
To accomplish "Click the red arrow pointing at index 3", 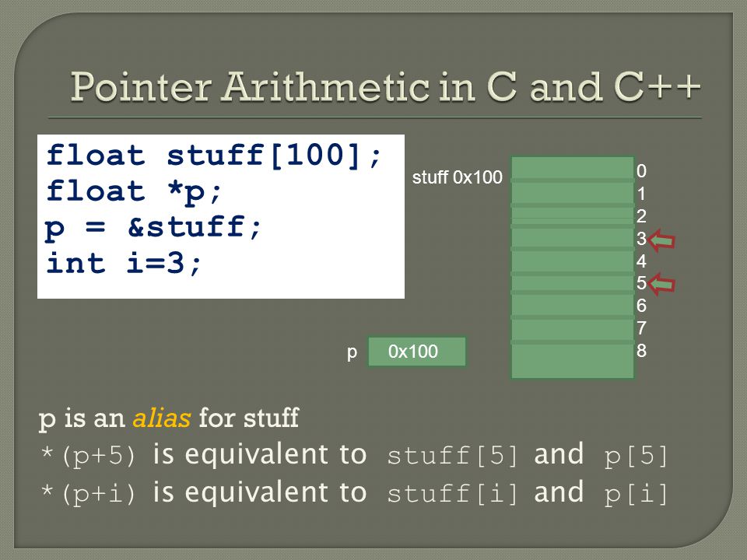I will [x=661, y=240].
